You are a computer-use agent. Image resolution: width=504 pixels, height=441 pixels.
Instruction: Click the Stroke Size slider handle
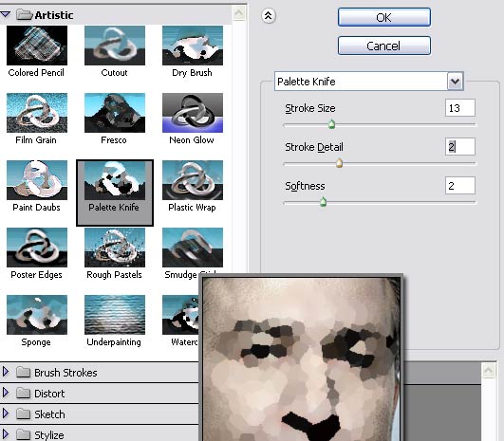pyautogui.click(x=331, y=124)
